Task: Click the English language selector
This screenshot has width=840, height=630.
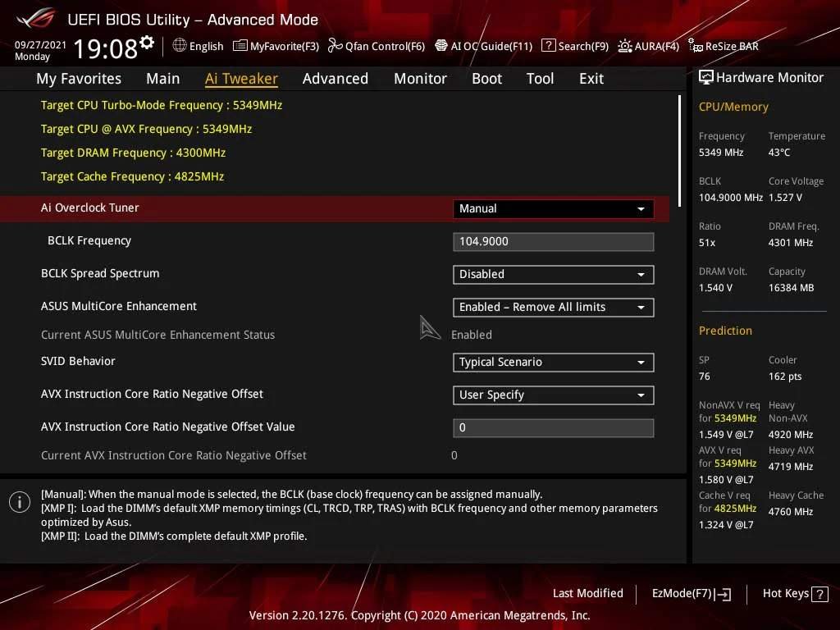Action: [198, 46]
